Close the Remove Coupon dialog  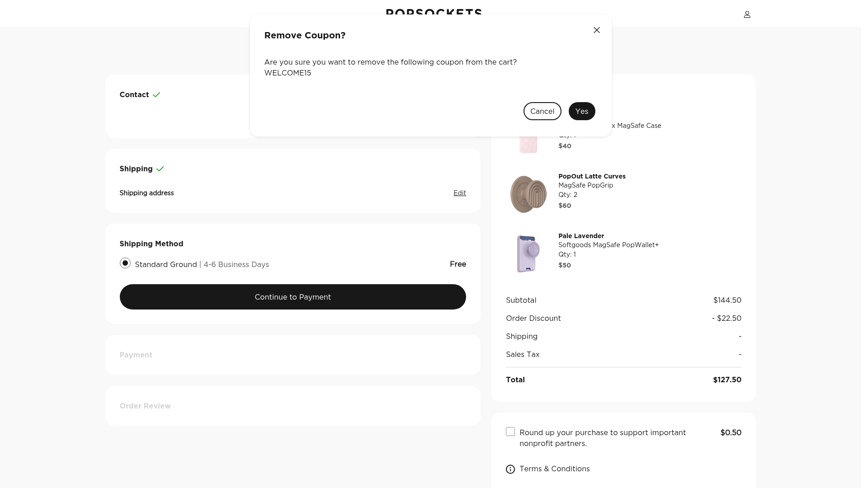(x=597, y=30)
